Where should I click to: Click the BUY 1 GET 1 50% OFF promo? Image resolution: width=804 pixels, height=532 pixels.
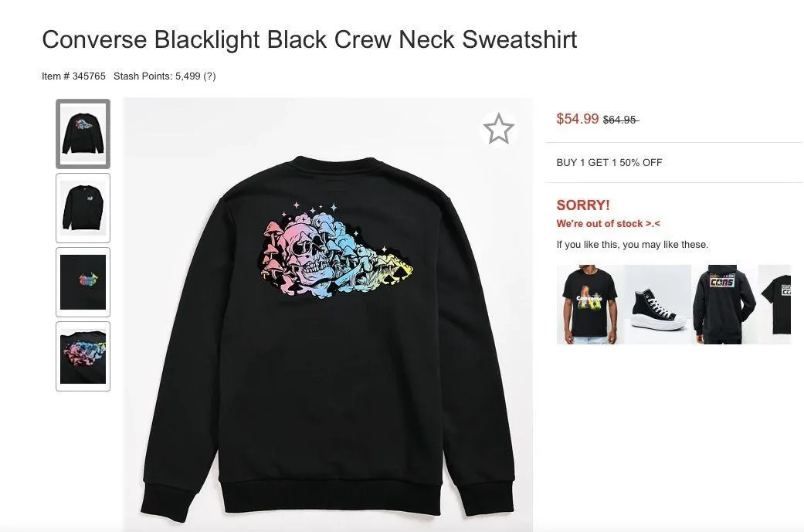click(x=610, y=162)
